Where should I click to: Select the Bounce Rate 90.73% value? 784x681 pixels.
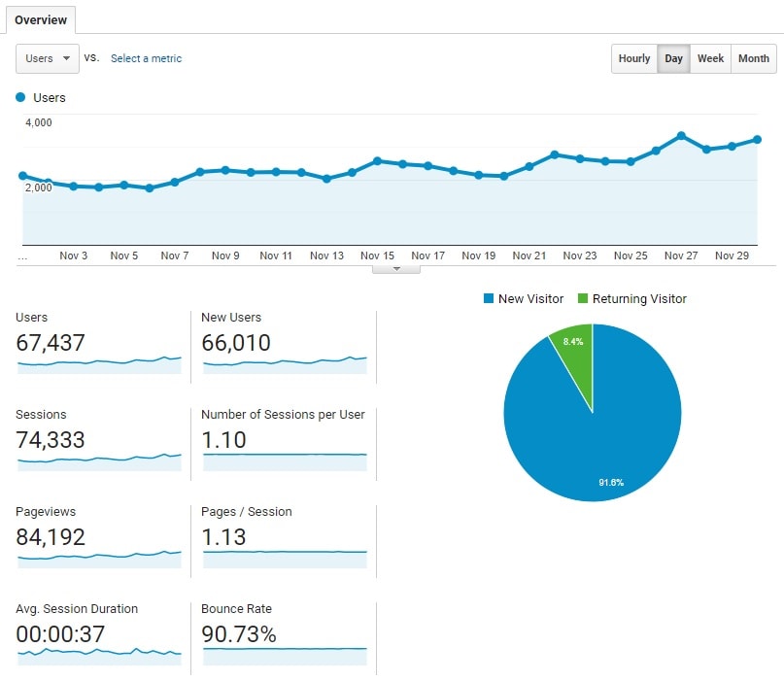click(x=239, y=634)
